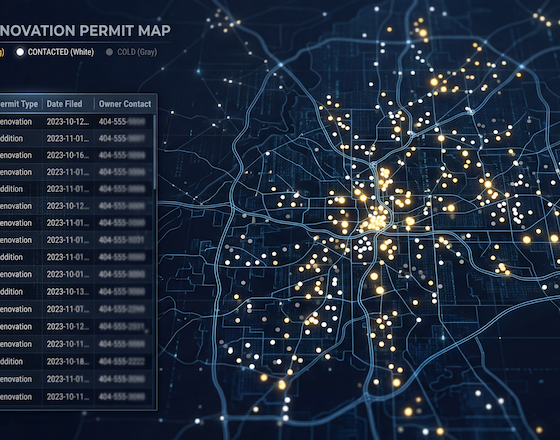The image size is (560, 440).
Task: Click the owner contact in the 2023-10-01 row
Action: (x=122, y=274)
